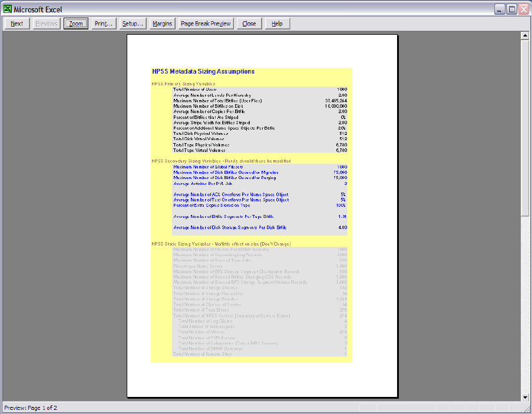Click Disk Bitfiles Queued for Migration row
Image resolution: width=532 pixels, height=414 pixels.
[260, 172]
